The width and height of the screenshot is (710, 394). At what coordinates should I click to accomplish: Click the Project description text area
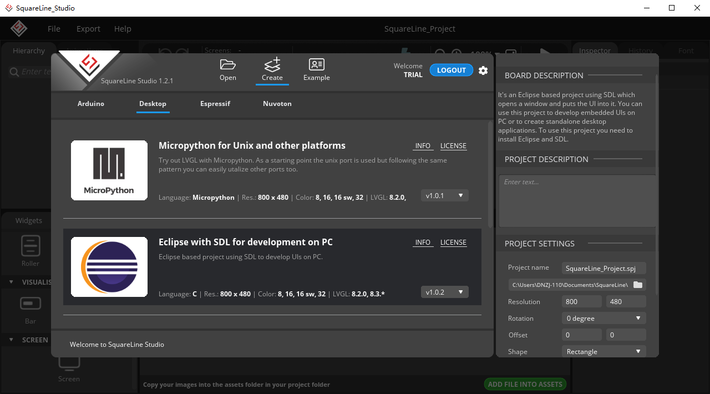click(x=577, y=201)
